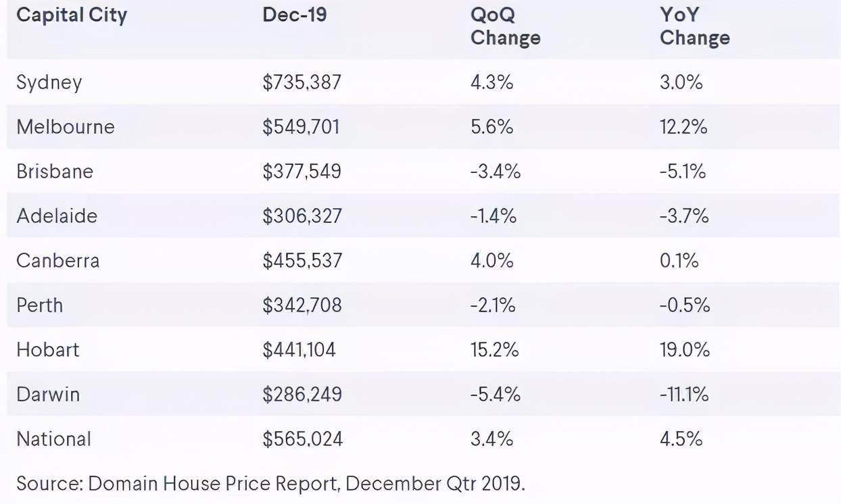
Task: Click Brisbane's -3.4% QoQ value
Action: click(x=496, y=172)
